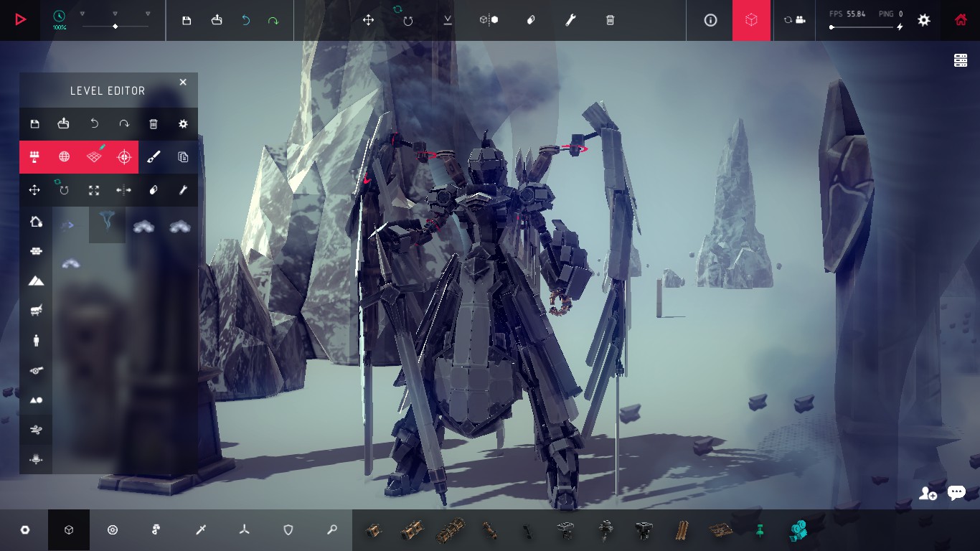Select the propeller flight category in the bottom bar
The width and height of the screenshot is (980, 551).
(x=245, y=529)
